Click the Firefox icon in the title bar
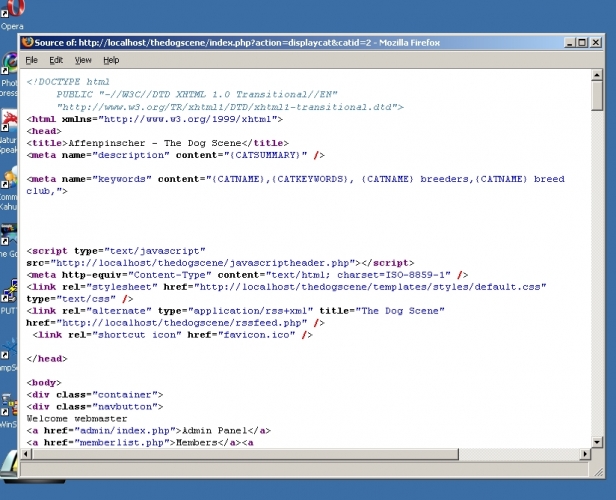 [x=27, y=42]
